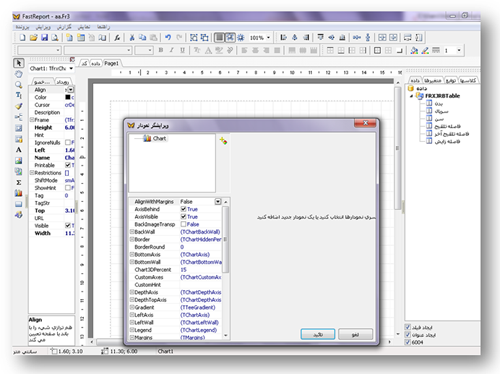500x374 pixels.
Task: Expand the Legend property in chart editor
Action: (132, 330)
